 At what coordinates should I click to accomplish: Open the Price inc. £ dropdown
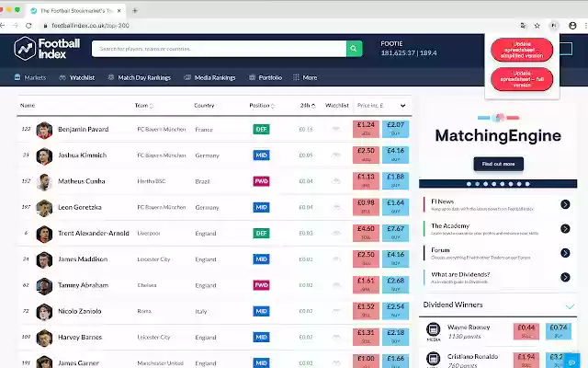tap(382, 106)
